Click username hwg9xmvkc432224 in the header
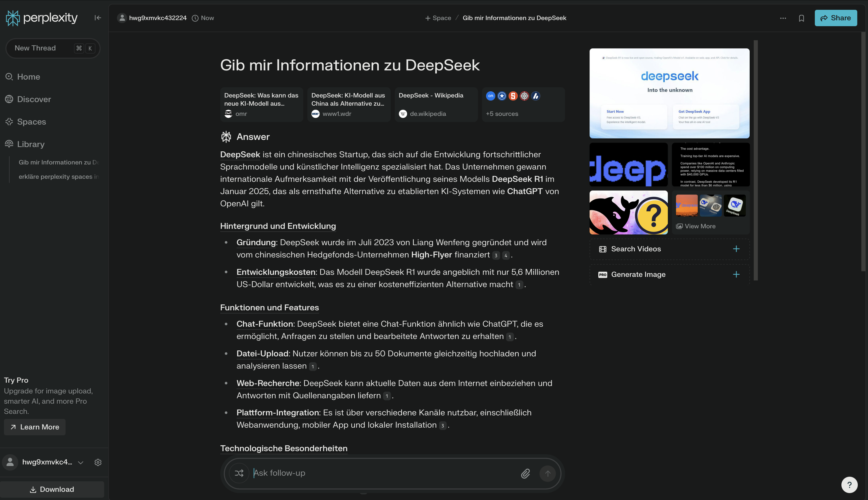The image size is (868, 500). (158, 18)
